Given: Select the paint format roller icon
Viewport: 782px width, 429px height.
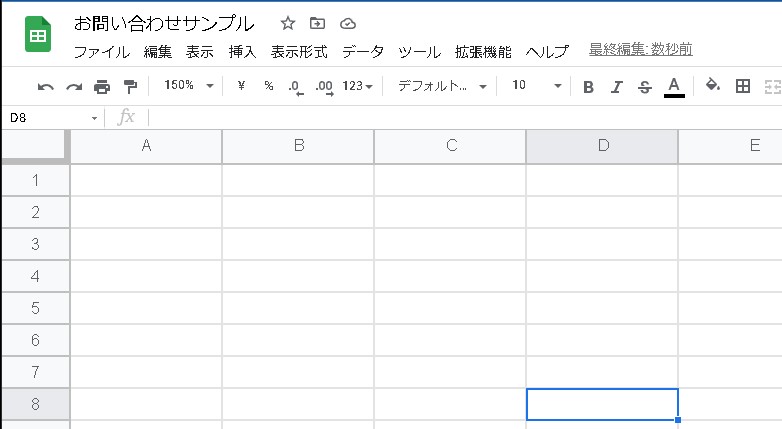Looking at the screenshot, I should click(130, 87).
